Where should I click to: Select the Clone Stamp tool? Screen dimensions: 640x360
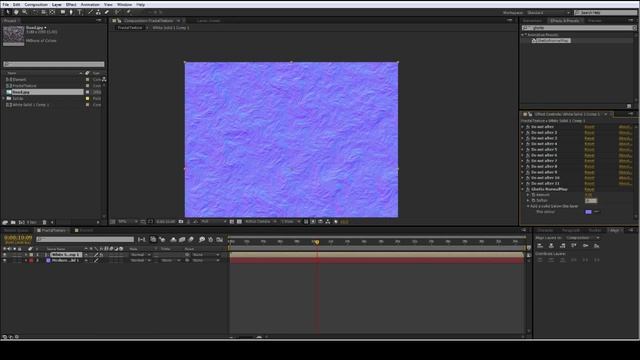[x=98, y=12]
